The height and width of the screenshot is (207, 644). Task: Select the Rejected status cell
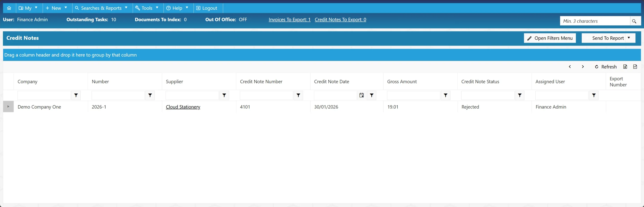coord(495,107)
